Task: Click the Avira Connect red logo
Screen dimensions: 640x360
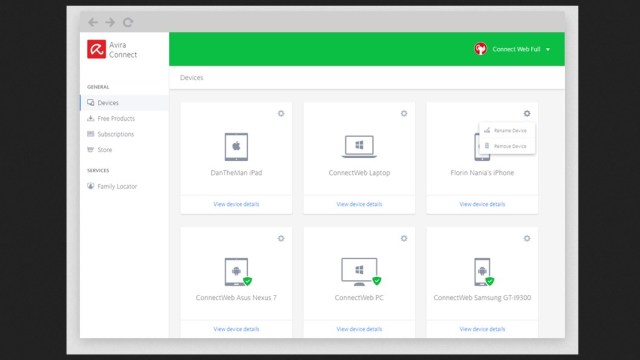Action: [x=96, y=49]
